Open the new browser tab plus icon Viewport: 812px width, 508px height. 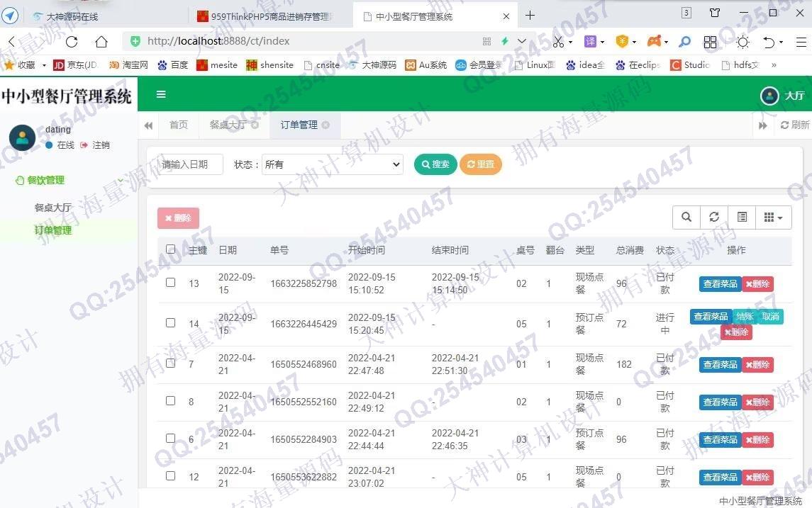tap(530, 16)
